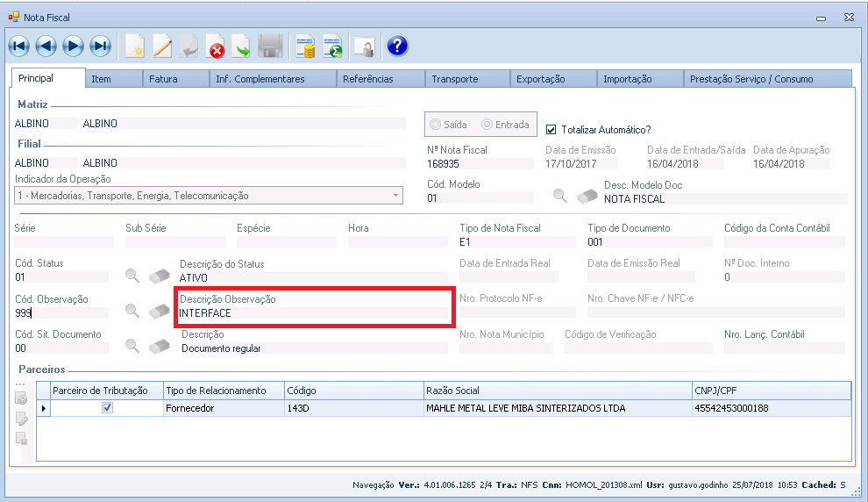Click the Descrição Observação field
This screenshot has height=502, width=868.
tap(312, 313)
